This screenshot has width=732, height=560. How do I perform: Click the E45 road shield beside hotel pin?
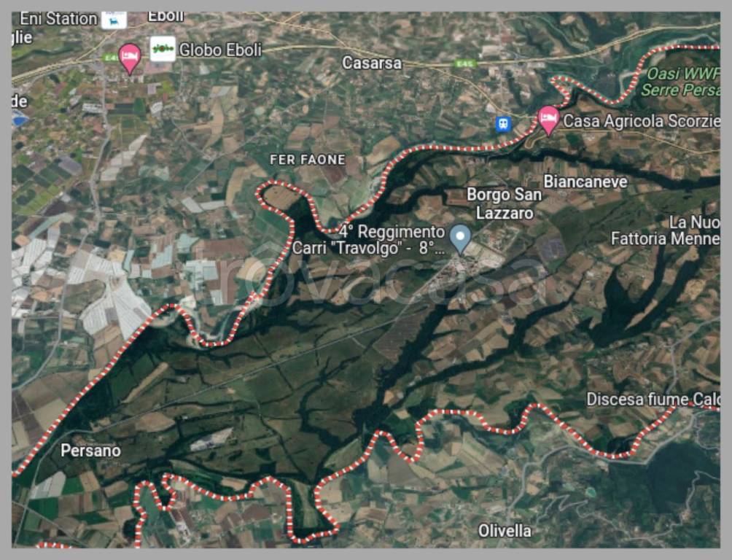(x=111, y=58)
